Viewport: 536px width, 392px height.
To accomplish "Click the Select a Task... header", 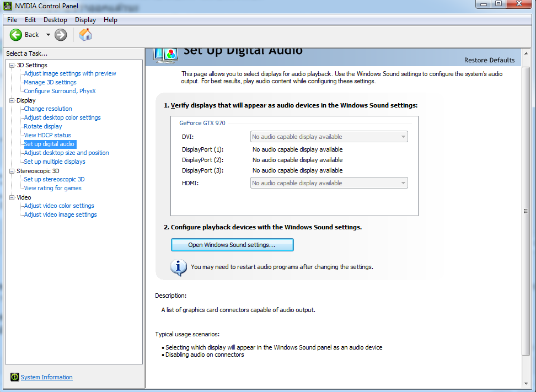I will (x=26, y=53).
